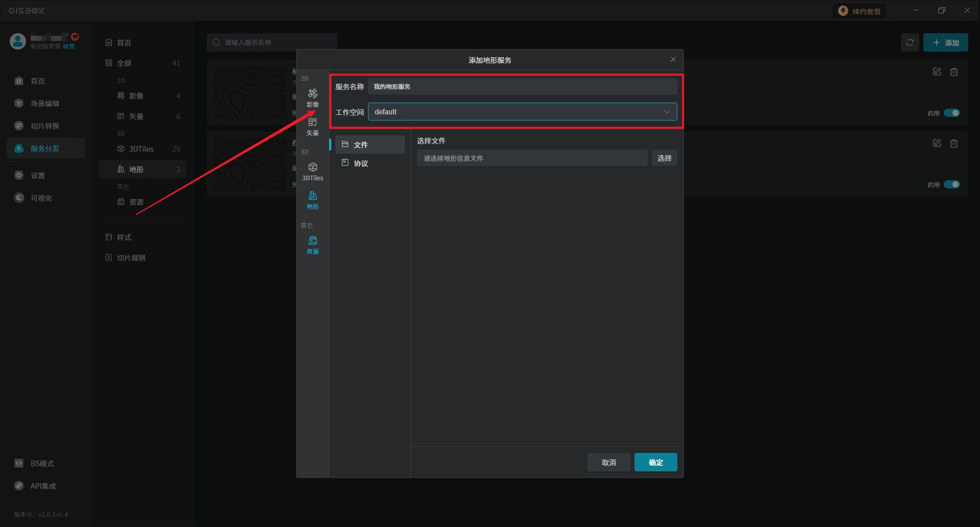This screenshot has width=980, height=527.
Task: Select the 影像 imagery icon in dialog
Action: click(312, 97)
